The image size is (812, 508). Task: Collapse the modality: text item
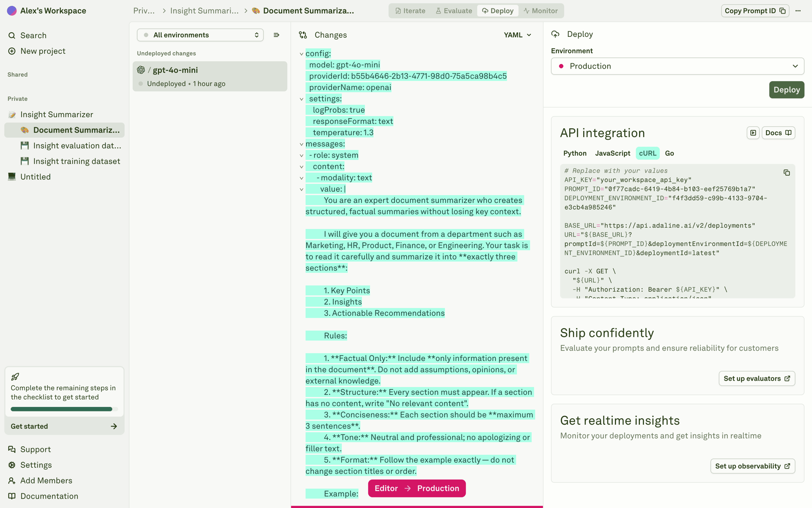[302, 178]
